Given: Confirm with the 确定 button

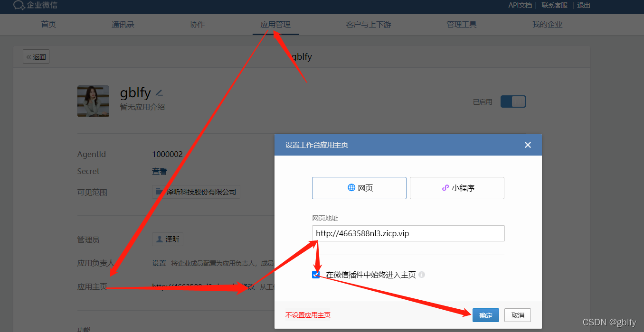Looking at the screenshot, I should click(x=485, y=315).
